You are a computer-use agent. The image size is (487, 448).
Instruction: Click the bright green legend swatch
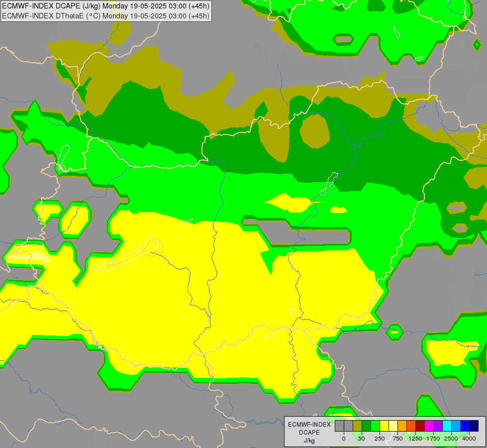(376, 426)
